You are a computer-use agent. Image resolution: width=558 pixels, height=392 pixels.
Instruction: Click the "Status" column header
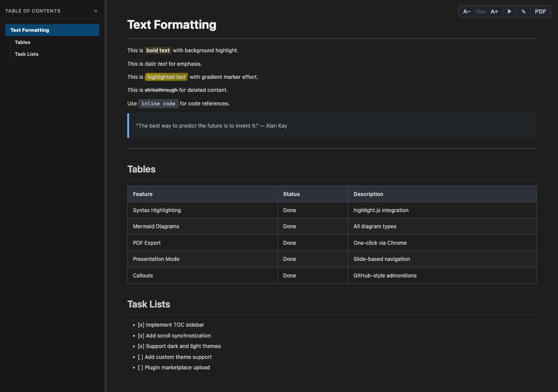(x=291, y=194)
